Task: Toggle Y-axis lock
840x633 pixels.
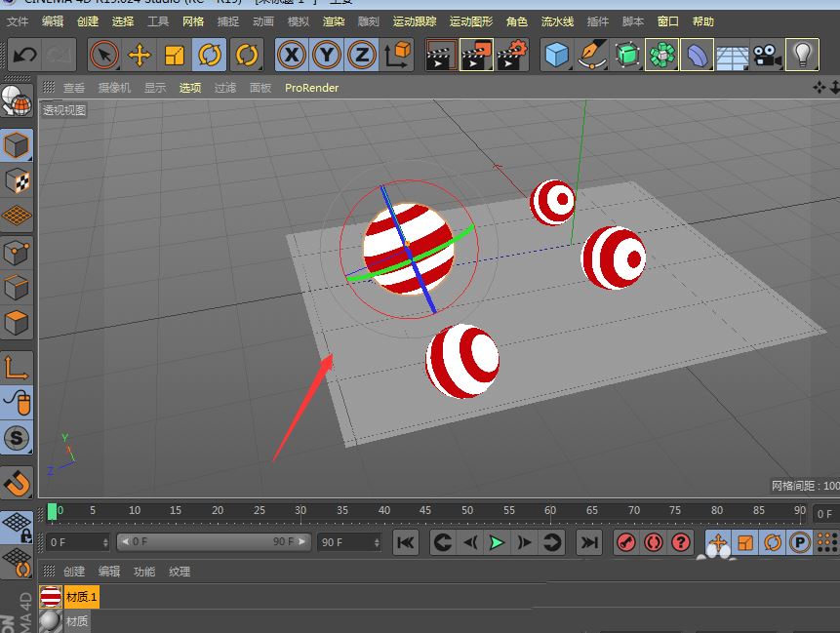Action: (327, 56)
